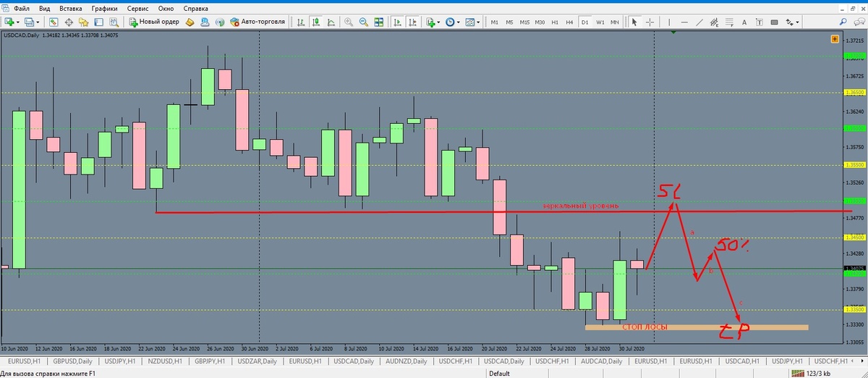The width and height of the screenshot is (868, 378).
Task: Select the D1 timeframe button
Action: tap(585, 22)
